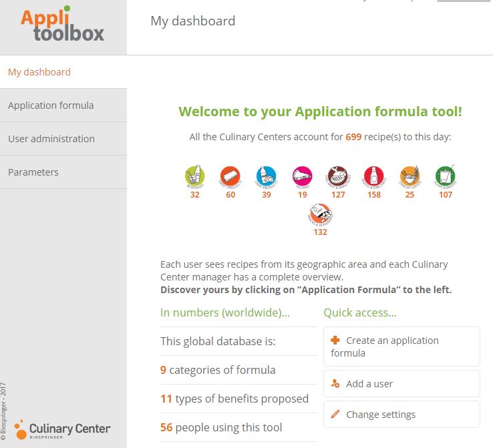This screenshot has width=493, height=448.
Task: Open the Fish, Meat & Analogues icon
Action: coord(338,176)
